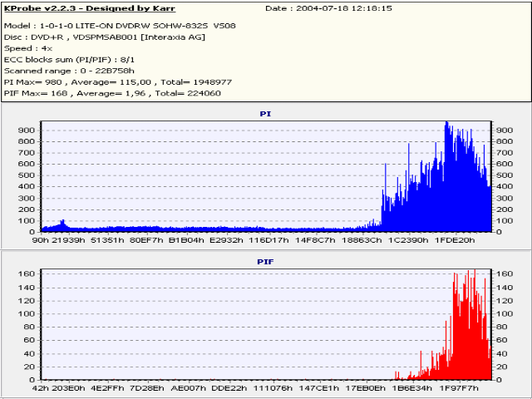Click the '116D17h' x-axis label

click(x=268, y=240)
